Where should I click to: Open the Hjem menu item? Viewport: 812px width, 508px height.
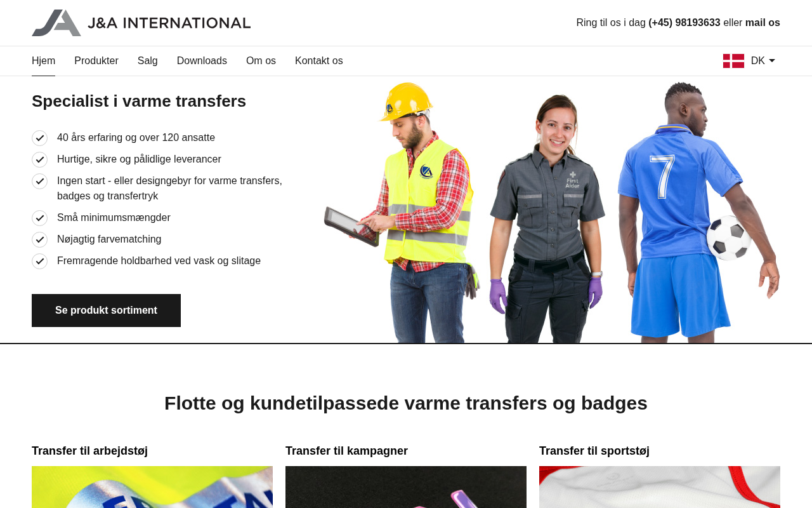click(x=43, y=61)
